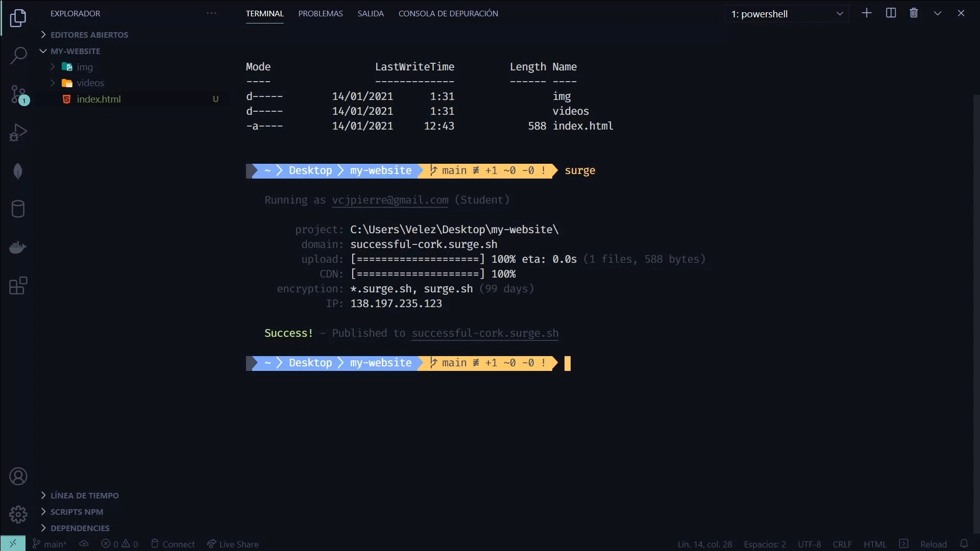980x551 pixels.
Task: Open the Accounts icon
Action: pos(18,477)
